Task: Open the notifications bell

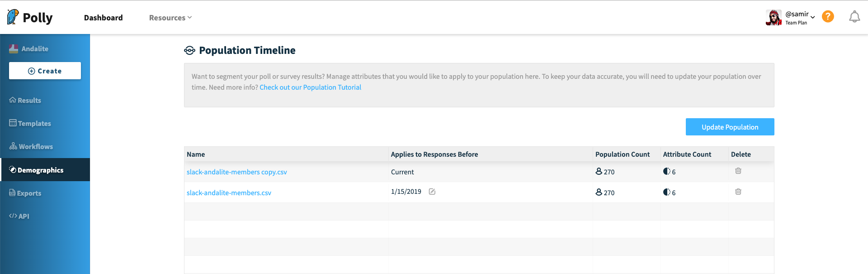Action: tap(854, 17)
